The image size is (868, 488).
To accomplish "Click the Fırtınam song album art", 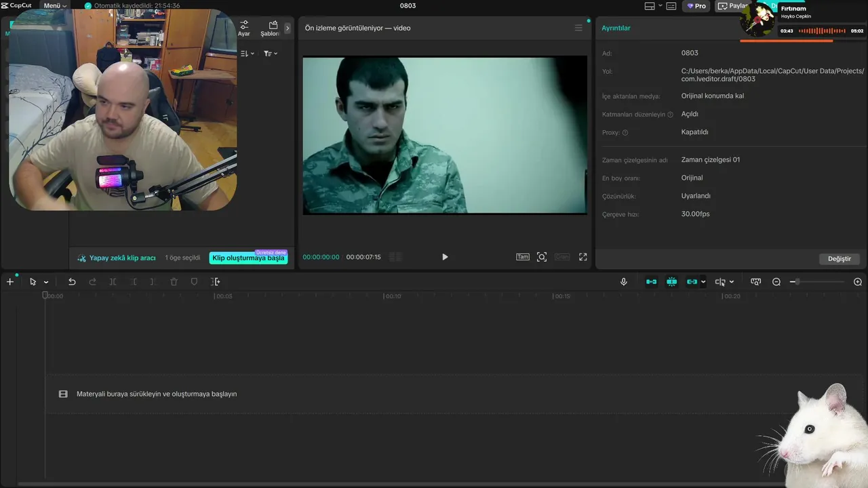I will tap(757, 19).
